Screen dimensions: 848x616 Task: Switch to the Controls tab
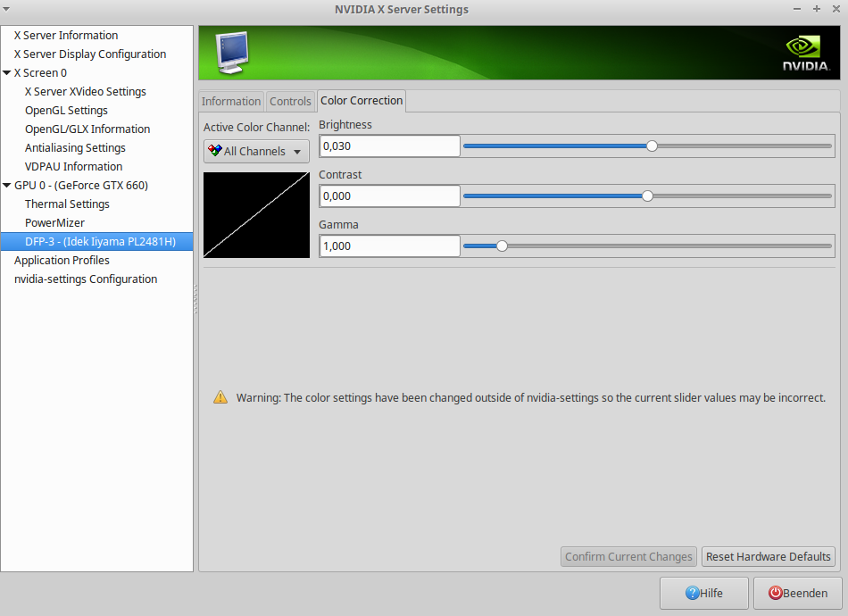[290, 101]
